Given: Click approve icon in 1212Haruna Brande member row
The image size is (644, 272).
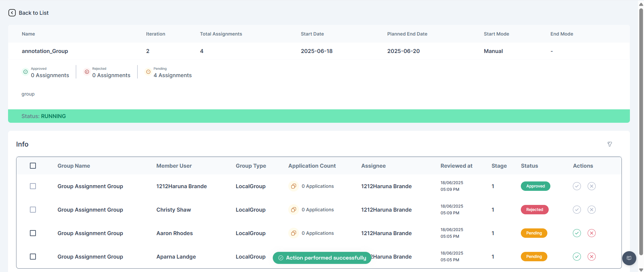Looking at the screenshot, I should tap(577, 186).
